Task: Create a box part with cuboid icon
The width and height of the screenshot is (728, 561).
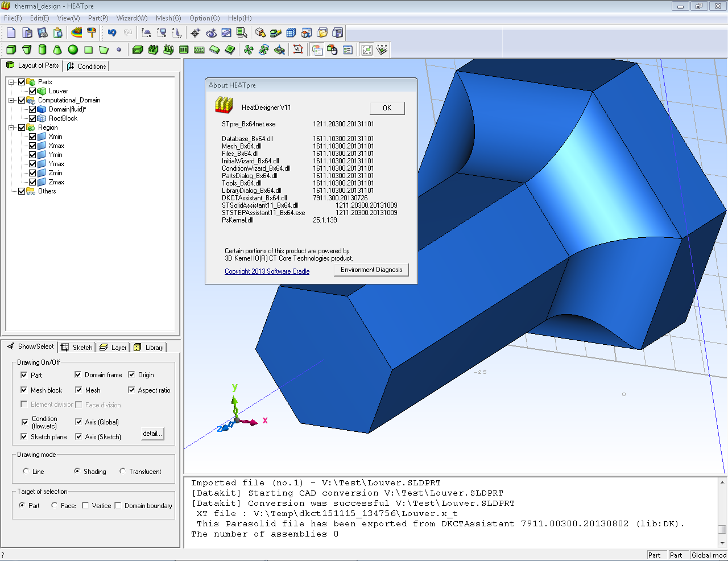Action: tap(11, 49)
